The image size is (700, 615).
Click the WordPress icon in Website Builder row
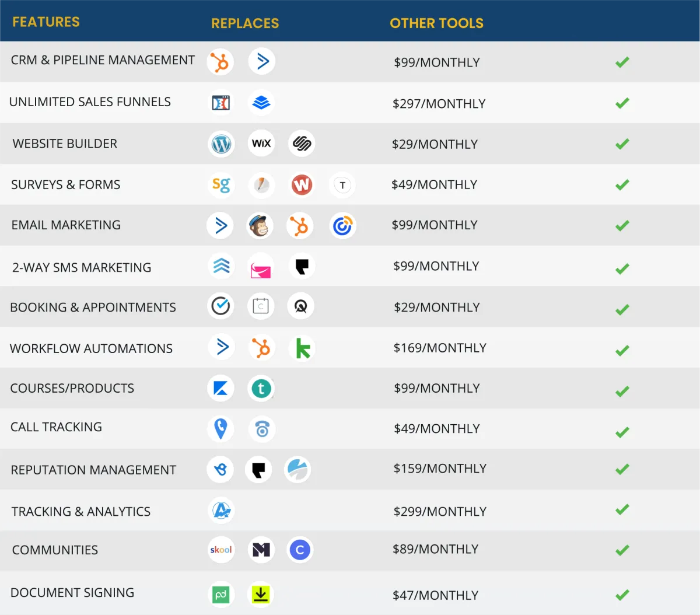point(221,144)
